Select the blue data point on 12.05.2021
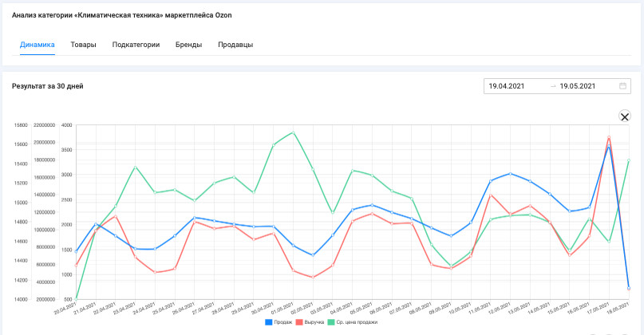This screenshot has height=335, width=644. [x=510, y=174]
